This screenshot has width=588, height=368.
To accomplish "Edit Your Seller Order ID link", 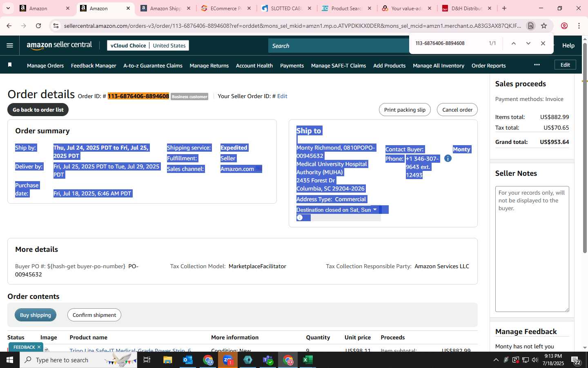I will point(282,96).
